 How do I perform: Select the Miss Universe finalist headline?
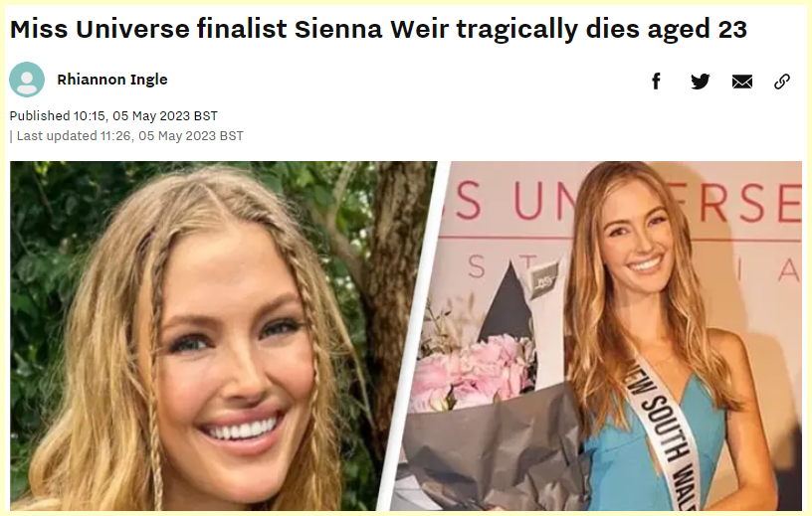point(378,29)
